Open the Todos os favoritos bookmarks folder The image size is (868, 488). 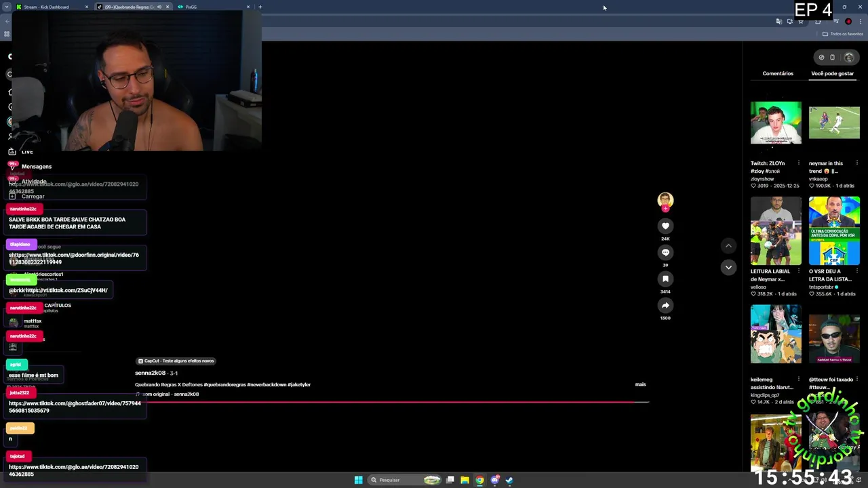[843, 34]
